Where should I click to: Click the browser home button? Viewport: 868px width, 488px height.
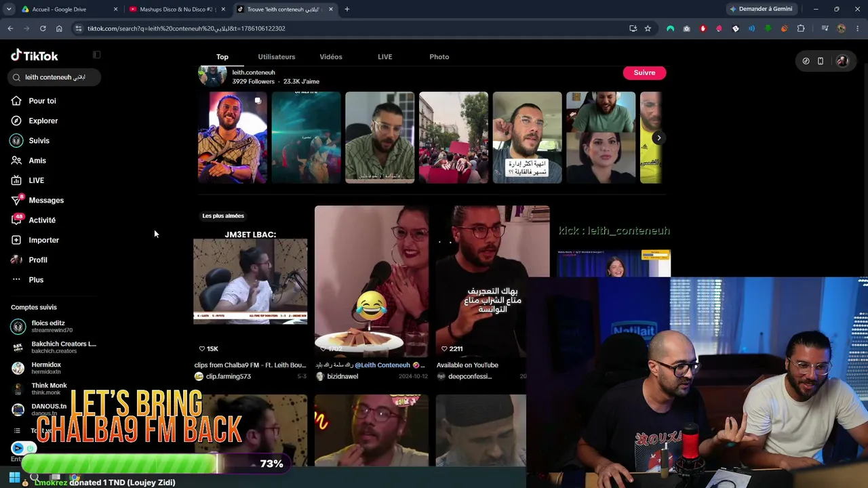59,28
